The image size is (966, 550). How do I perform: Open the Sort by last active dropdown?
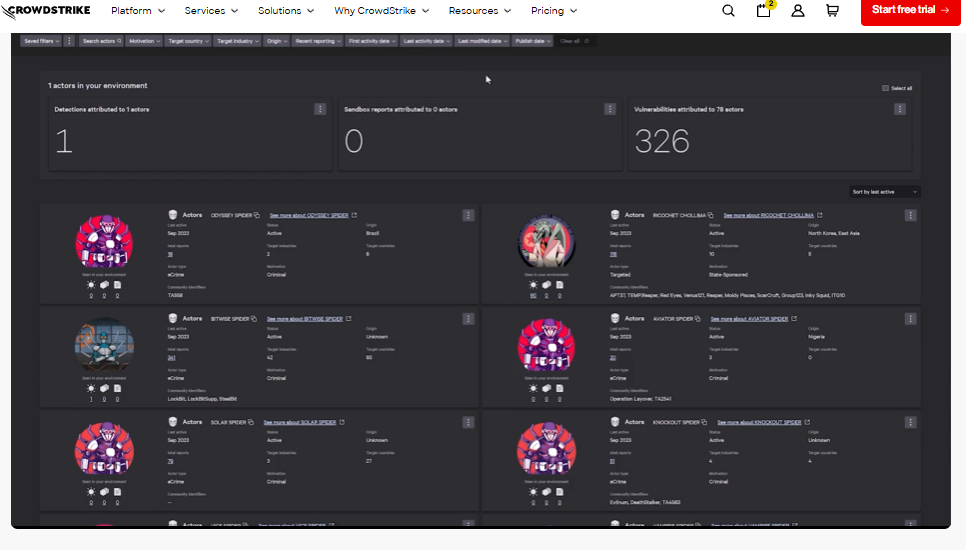tap(885, 192)
